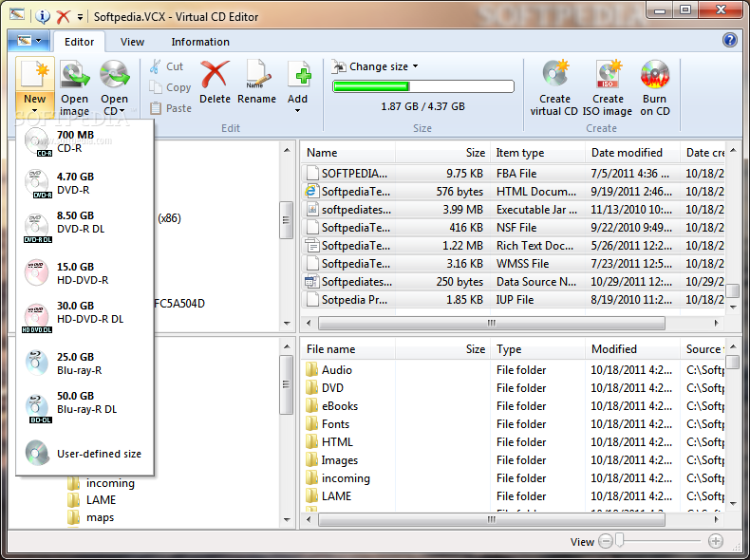This screenshot has height=560, width=750.
Task: Click Create ISO image icon
Action: (x=608, y=75)
